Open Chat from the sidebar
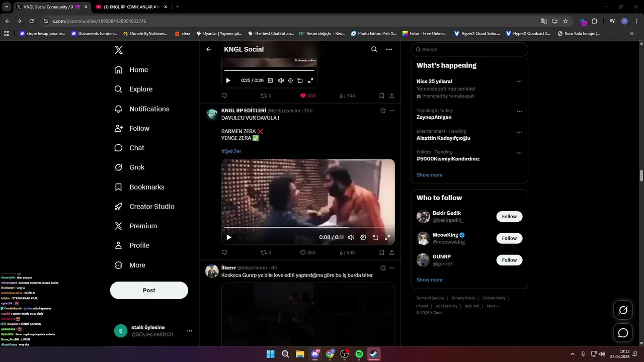The image size is (644, 362). click(x=129, y=148)
